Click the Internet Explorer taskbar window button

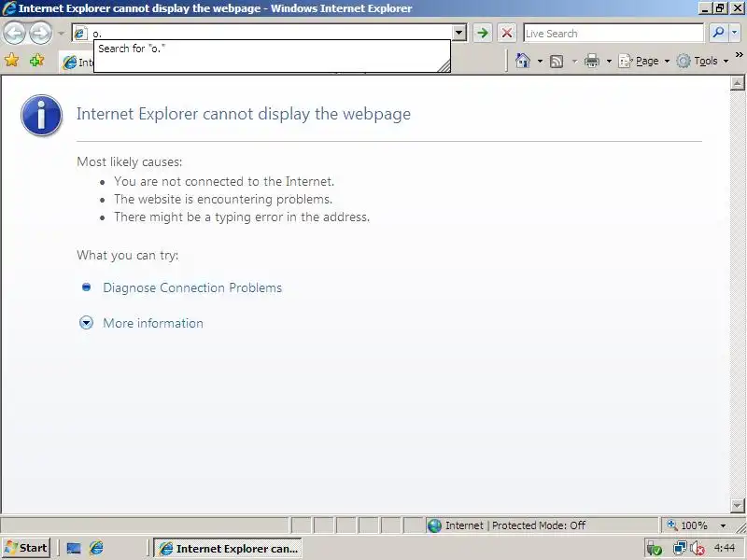[228, 548]
